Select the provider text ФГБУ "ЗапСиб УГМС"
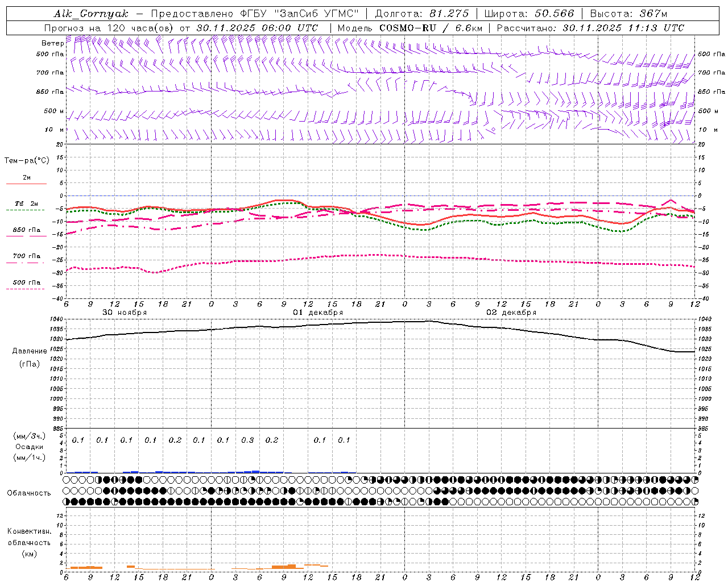This screenshot has height=582, width=728. coord(299,14)
